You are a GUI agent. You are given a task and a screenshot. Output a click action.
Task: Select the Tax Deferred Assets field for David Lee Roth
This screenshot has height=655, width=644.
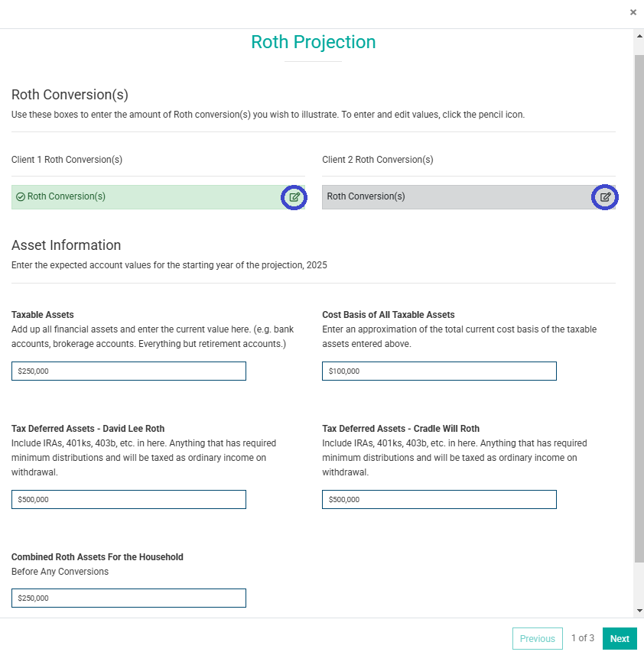tap(128, 499)
